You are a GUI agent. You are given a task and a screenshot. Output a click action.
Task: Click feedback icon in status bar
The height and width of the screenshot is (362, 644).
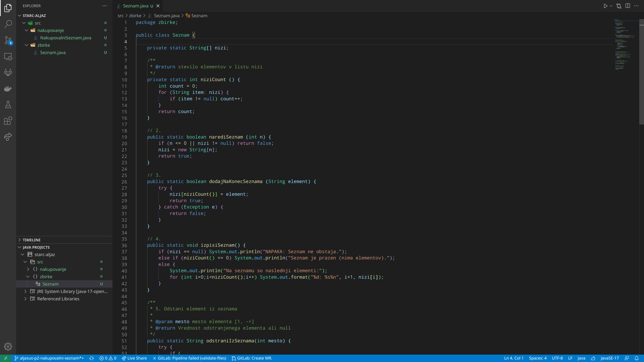click(x=627, y=358)
